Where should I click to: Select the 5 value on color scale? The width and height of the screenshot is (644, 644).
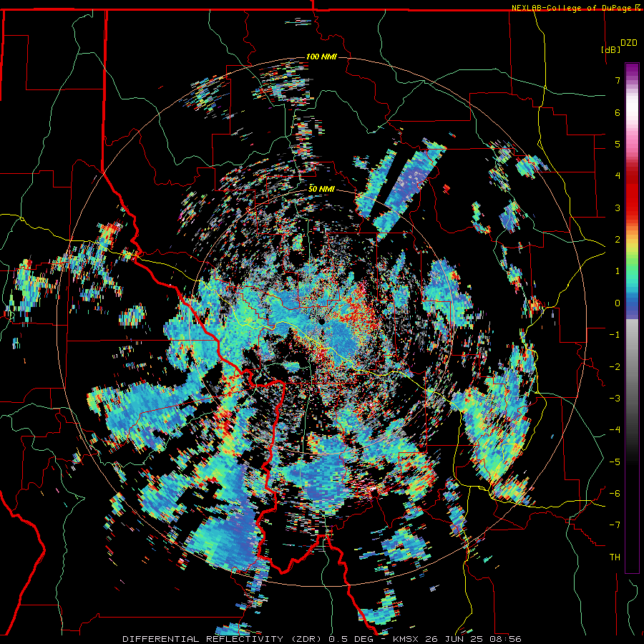click(x=618, y=144)
